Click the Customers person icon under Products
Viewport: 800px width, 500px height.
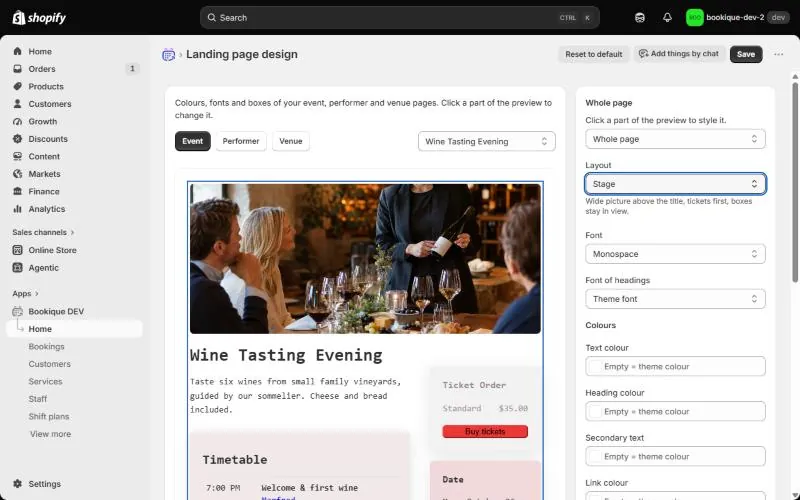pos(17,104)
